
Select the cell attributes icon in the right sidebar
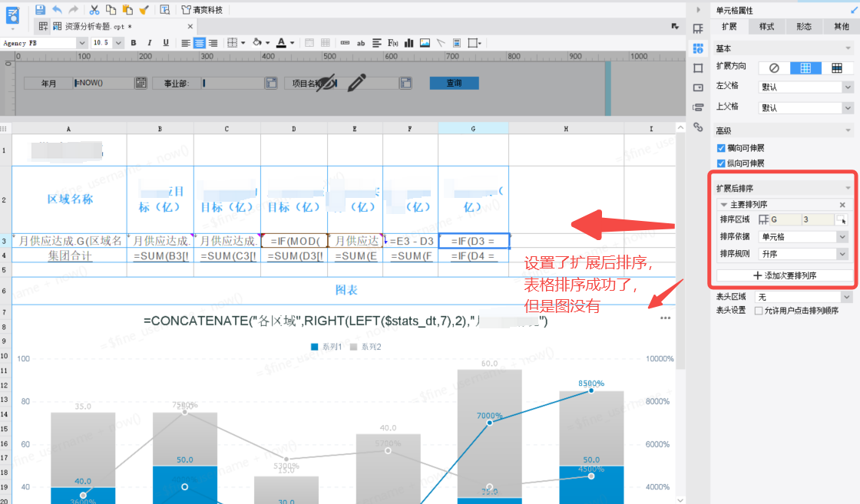point(698,49)
